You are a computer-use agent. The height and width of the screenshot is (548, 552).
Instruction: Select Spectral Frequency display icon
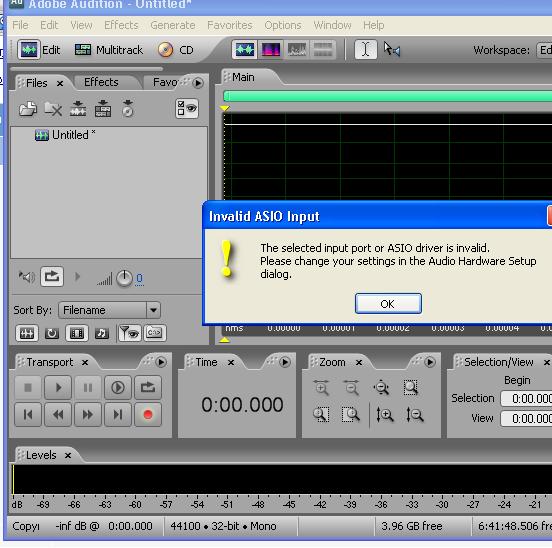tap(271, 50)
